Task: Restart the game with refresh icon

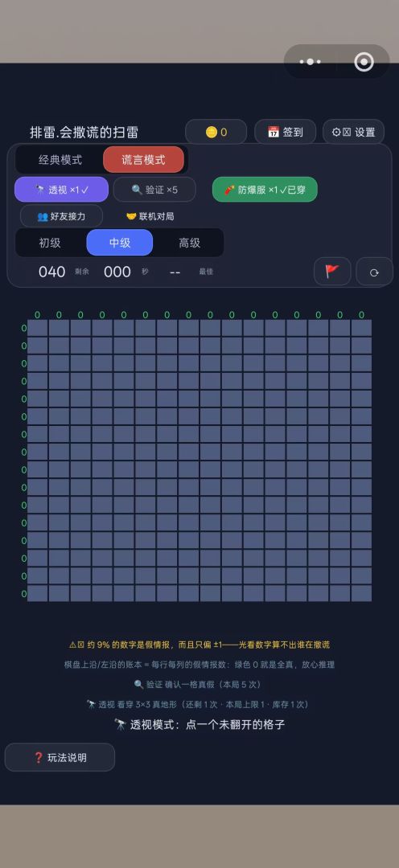Action: point(374,272)
